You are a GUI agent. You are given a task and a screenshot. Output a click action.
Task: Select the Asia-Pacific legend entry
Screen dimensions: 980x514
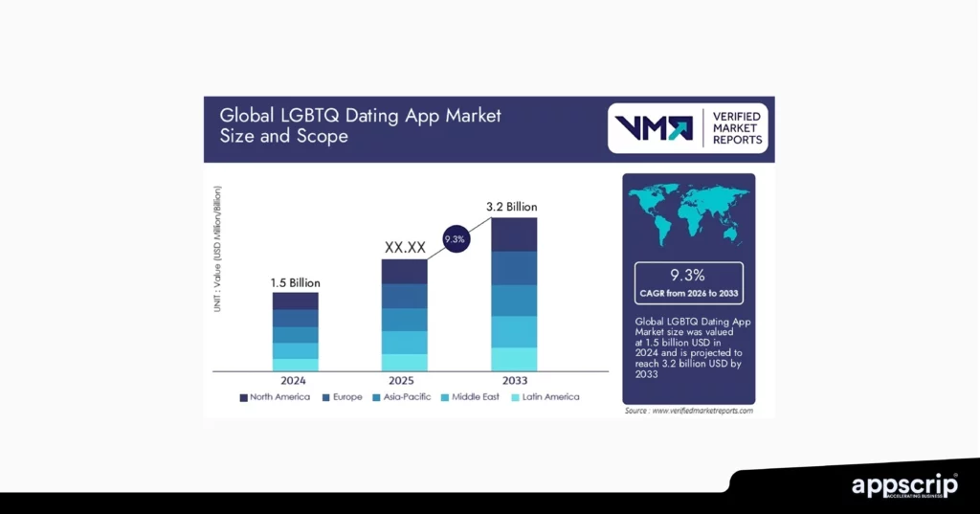pyautogui.click(x=402, y=396)
